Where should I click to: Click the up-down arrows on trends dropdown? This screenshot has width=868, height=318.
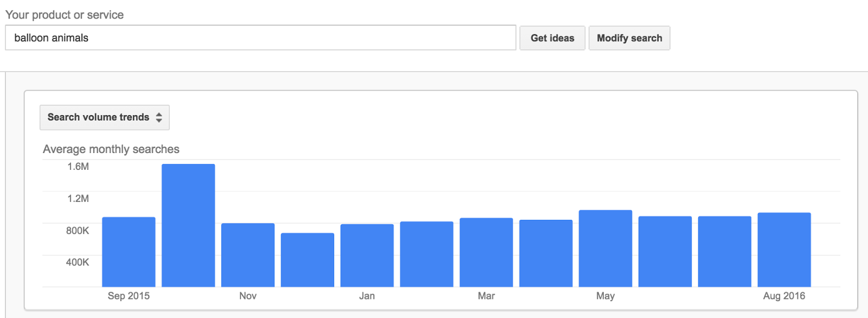[x=159, y=117]
